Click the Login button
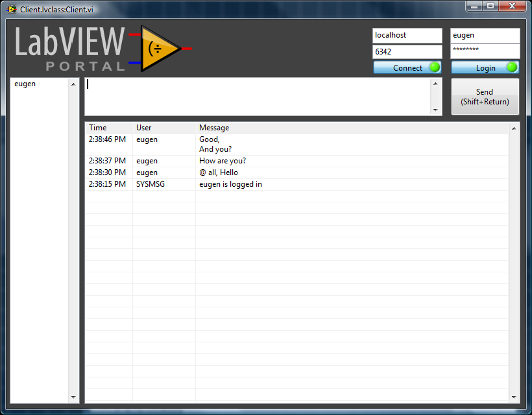Screen dimensions: 532x415 (485, 68)
